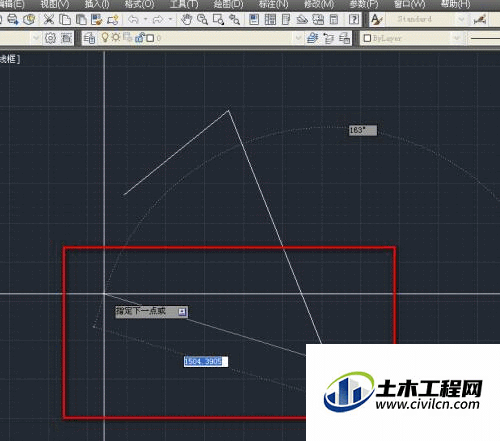The height and width of the screenshot is (441, 500).
Task: Click the Zoom Previous icon
Action: point(234,19)
